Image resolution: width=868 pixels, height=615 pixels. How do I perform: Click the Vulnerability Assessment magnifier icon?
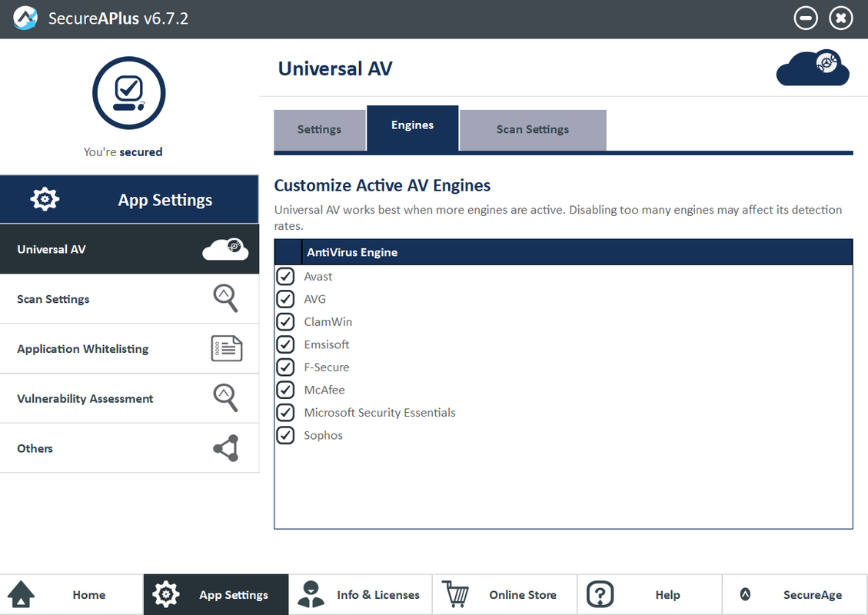click(225, 398)
